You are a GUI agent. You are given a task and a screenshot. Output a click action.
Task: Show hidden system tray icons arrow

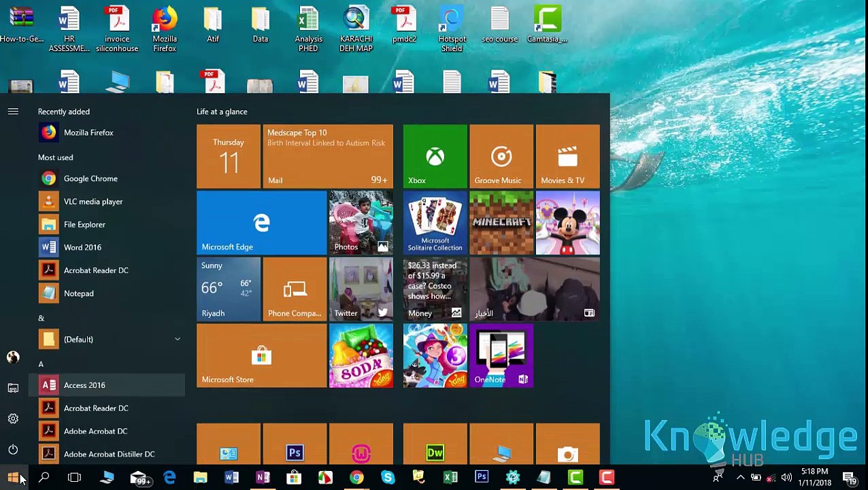[x=740, y=478]
